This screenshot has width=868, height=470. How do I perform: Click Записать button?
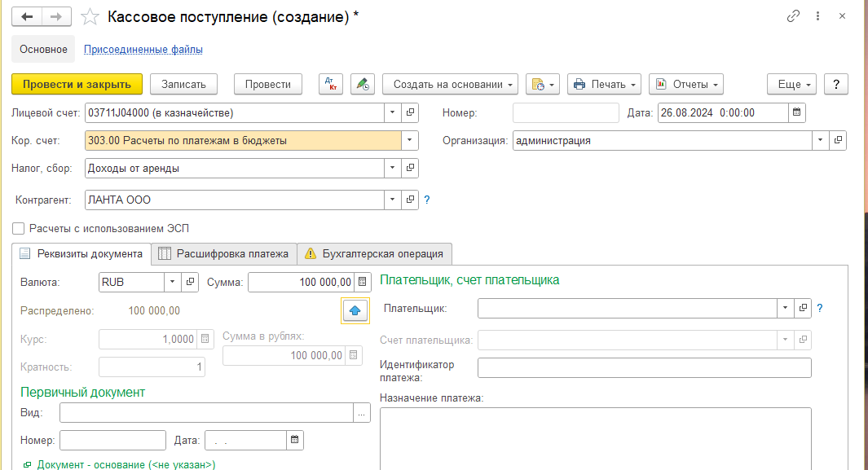tap(183, 84)
